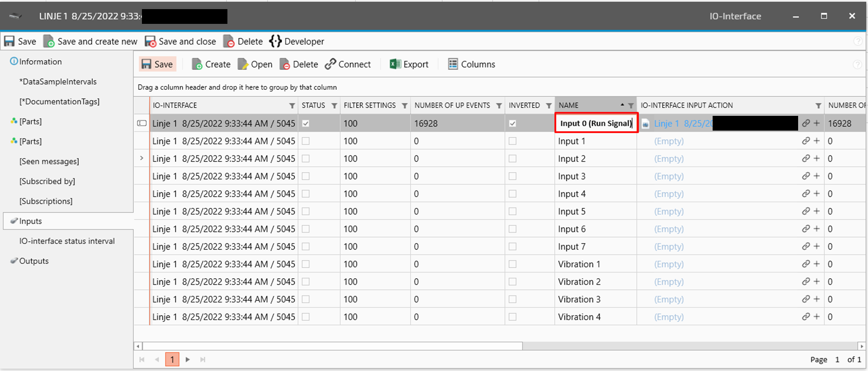The height and width of the screenshot is (371, 868).
Task: Open filter dropdown for Status column
Action: pyautogui.click(x=334, y=105)
